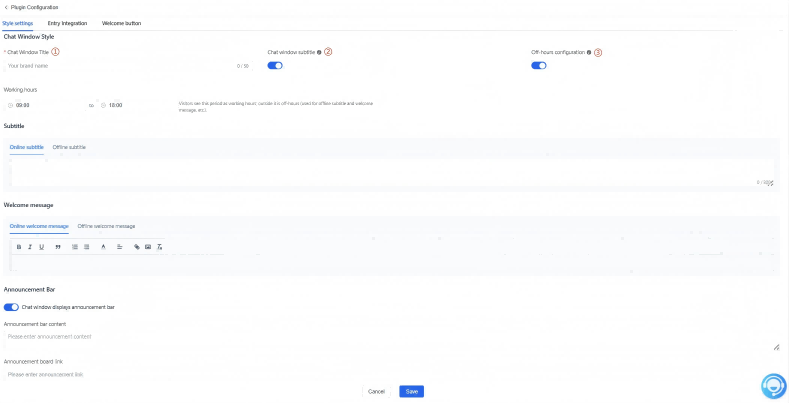
Task: Open the 18:00 working hours end picker
Action: (136, 106)
